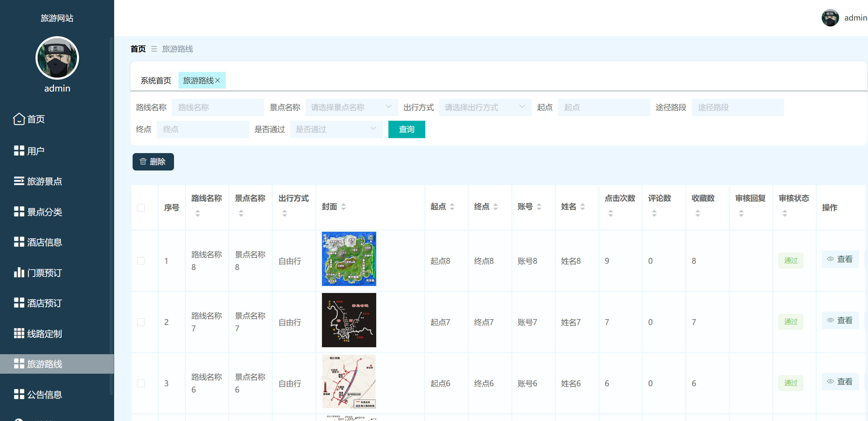Check the row 3 checkbox for 路线名称6
The height and width of the screenshot is (421, 868).
(141, 383)
